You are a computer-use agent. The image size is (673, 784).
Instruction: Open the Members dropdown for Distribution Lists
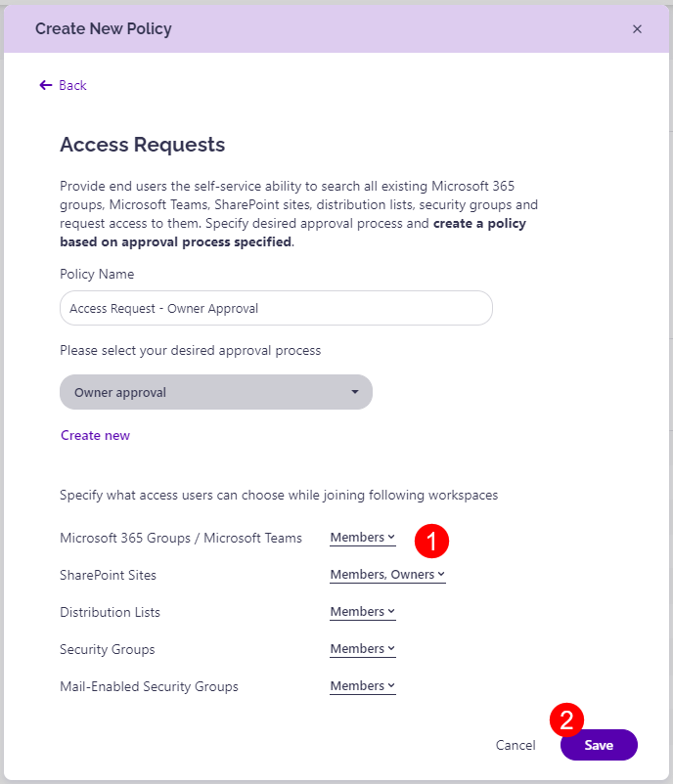[362, 611]
